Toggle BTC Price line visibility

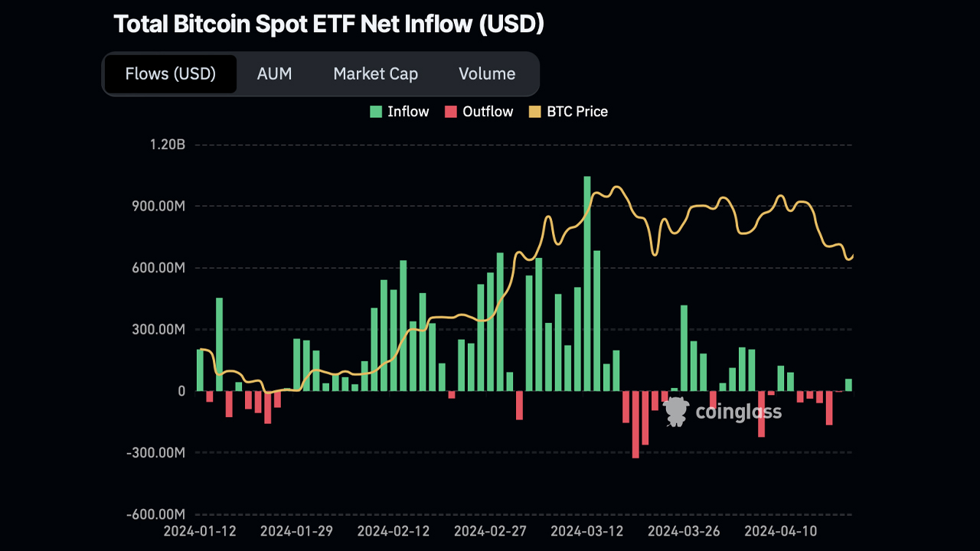[x=568, y=111]
